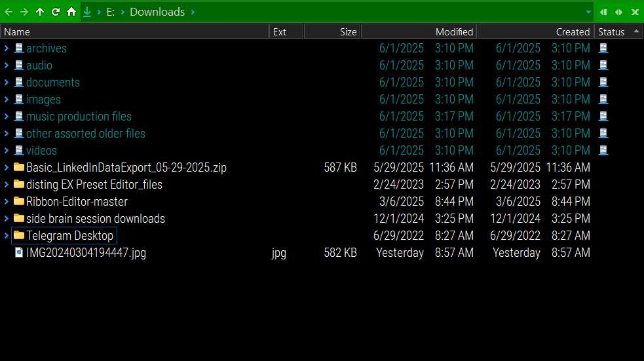Sort files by the Size column
644x361 pixels.
[331, 31]
